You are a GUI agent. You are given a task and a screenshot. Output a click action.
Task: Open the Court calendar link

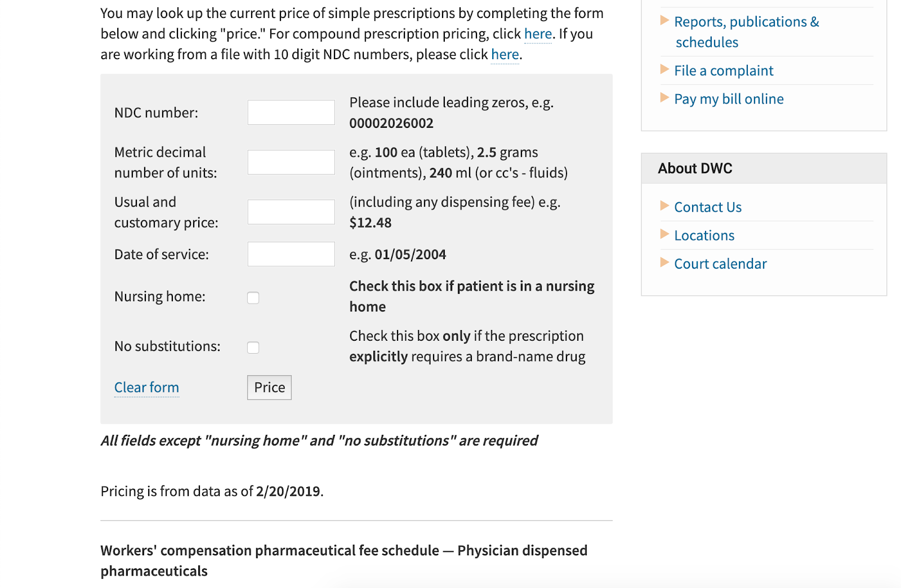(720, 264)
